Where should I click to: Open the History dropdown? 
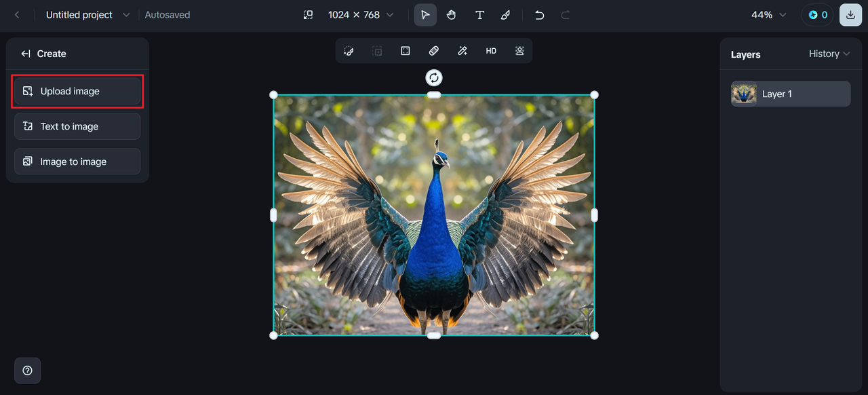click(x=829, y=54)
